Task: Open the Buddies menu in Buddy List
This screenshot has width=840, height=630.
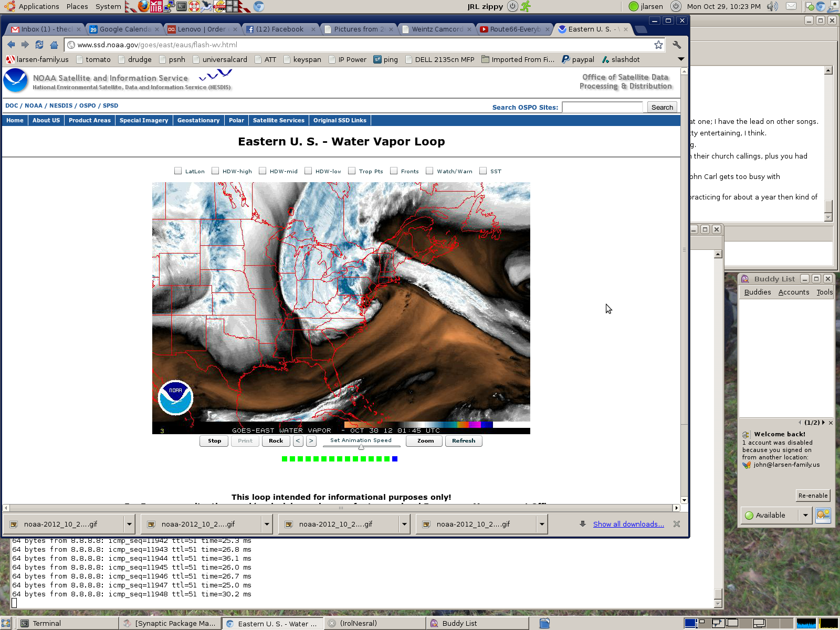Action: click(x=758, y=292)
